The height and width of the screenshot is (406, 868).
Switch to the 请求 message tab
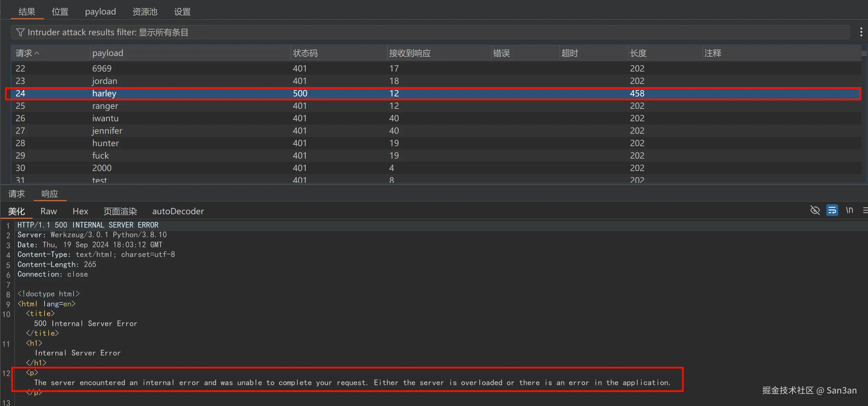point(17,194)
